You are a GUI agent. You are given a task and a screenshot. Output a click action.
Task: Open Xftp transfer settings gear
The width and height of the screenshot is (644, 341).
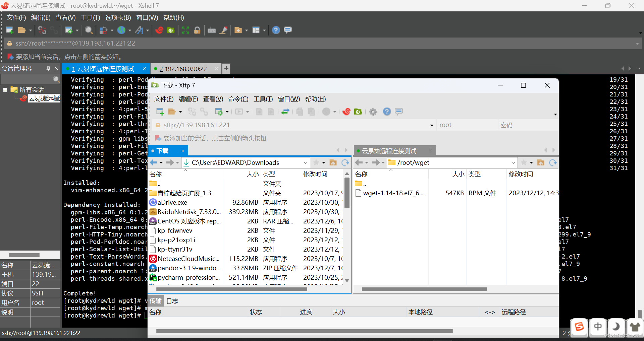(373, 112)
